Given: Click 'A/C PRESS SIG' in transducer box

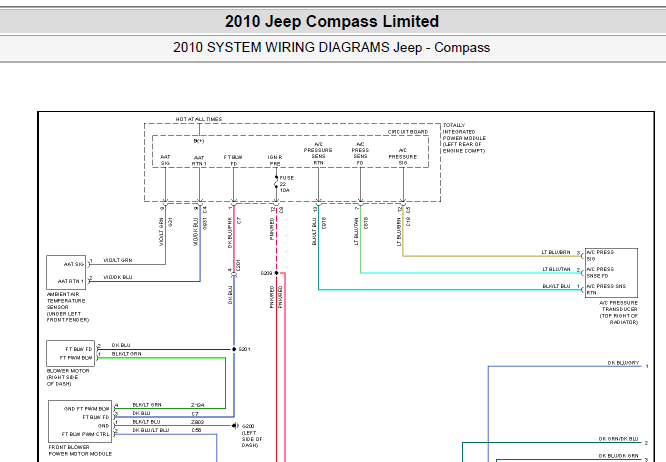Looking at the screenshot, I should pos(600,255).
